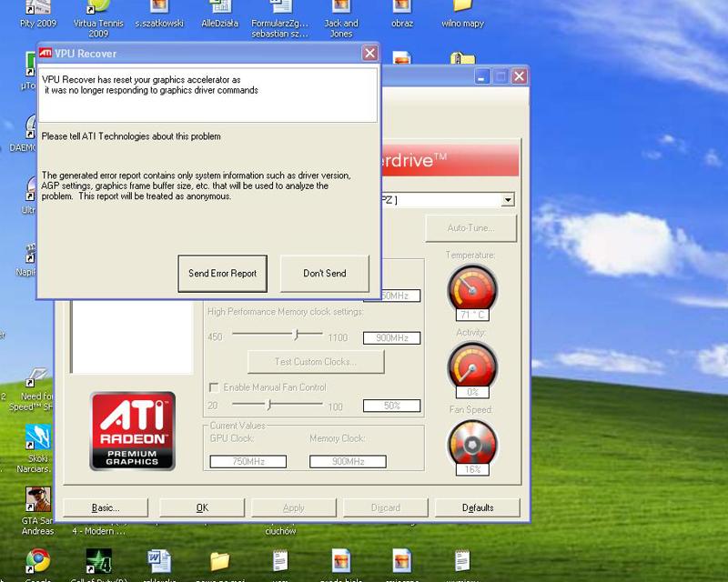Click the Temperature gauge showing 71 °C
Screen dimensions: 728x582
[x=472, y=288]
